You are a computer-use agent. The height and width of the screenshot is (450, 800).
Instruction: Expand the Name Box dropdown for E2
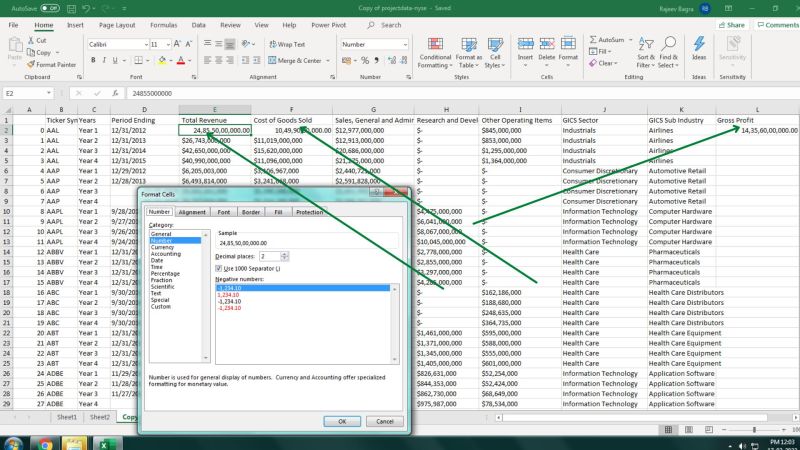(x=48, y=93)
